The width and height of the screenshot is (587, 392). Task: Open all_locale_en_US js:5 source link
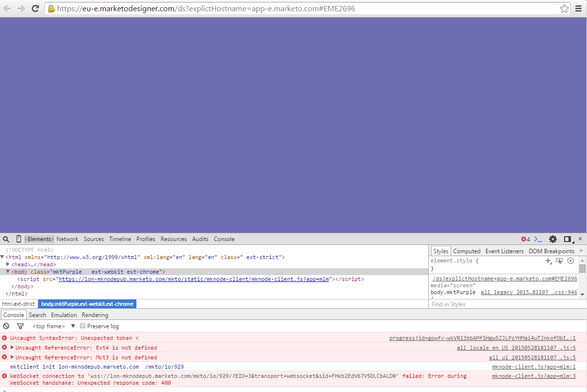pos(516,348)
